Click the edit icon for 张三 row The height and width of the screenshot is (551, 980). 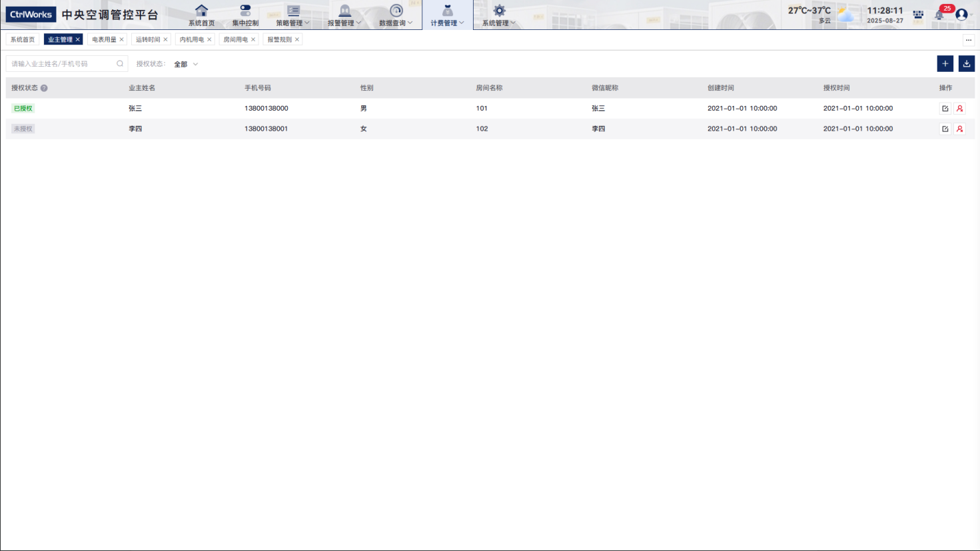pyautogui.click(x=945, y=109)
